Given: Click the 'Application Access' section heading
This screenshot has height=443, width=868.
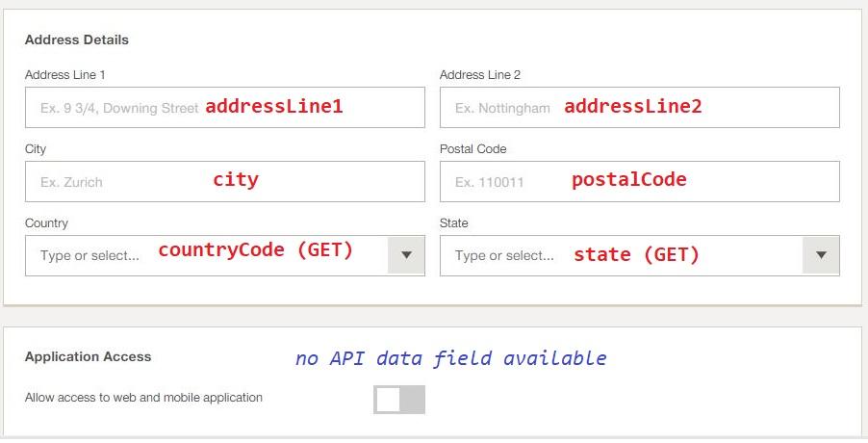Looking at the screenshot, I should coord(88,356).
